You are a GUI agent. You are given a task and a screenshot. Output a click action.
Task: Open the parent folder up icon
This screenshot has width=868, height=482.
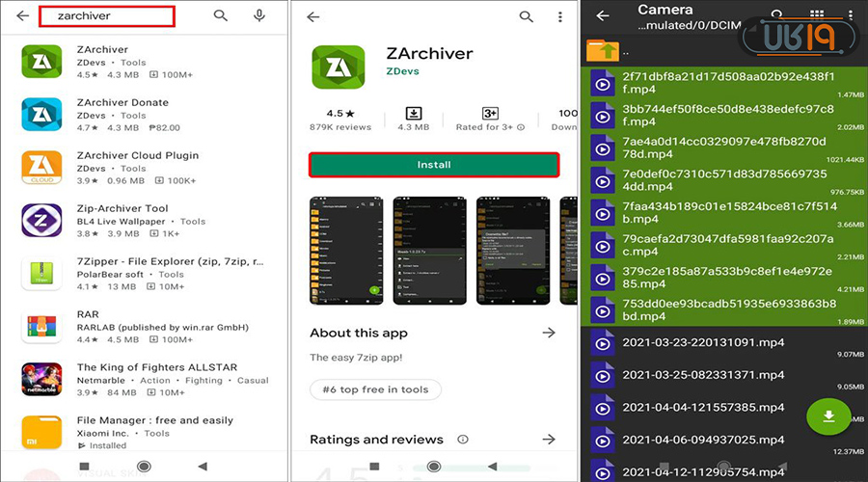pos(604,50)
